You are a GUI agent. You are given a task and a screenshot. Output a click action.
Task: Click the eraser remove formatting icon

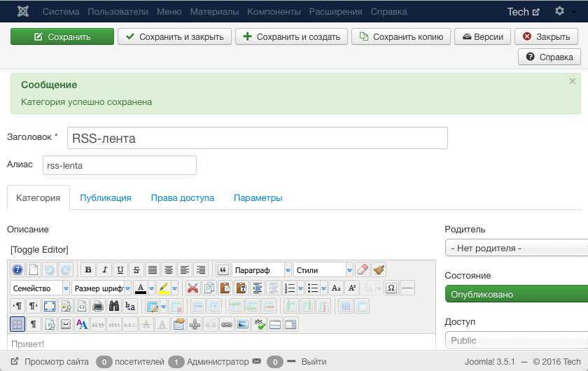(x=362, y=270)
